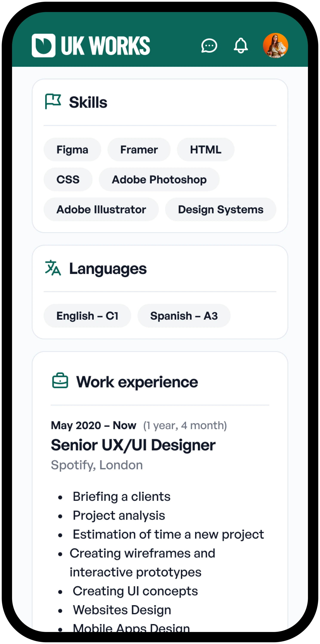
Task: Click the Languages translate icon
Action: pos(53,268)
